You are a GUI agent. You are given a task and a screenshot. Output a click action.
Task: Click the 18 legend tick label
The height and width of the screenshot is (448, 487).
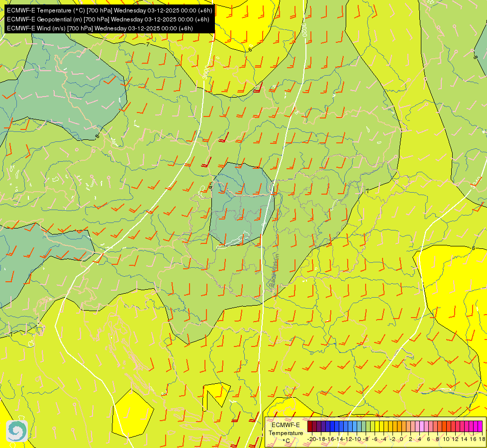[482, 439]
